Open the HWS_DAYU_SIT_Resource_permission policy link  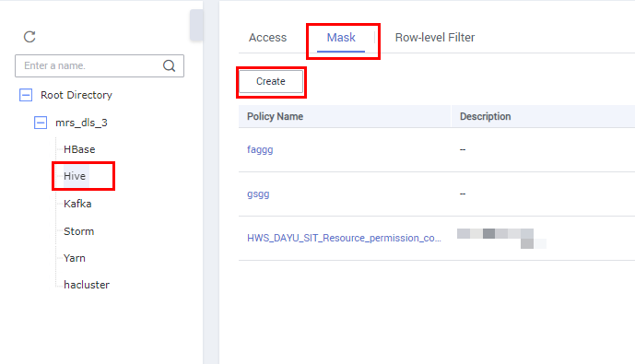point(344,238)
